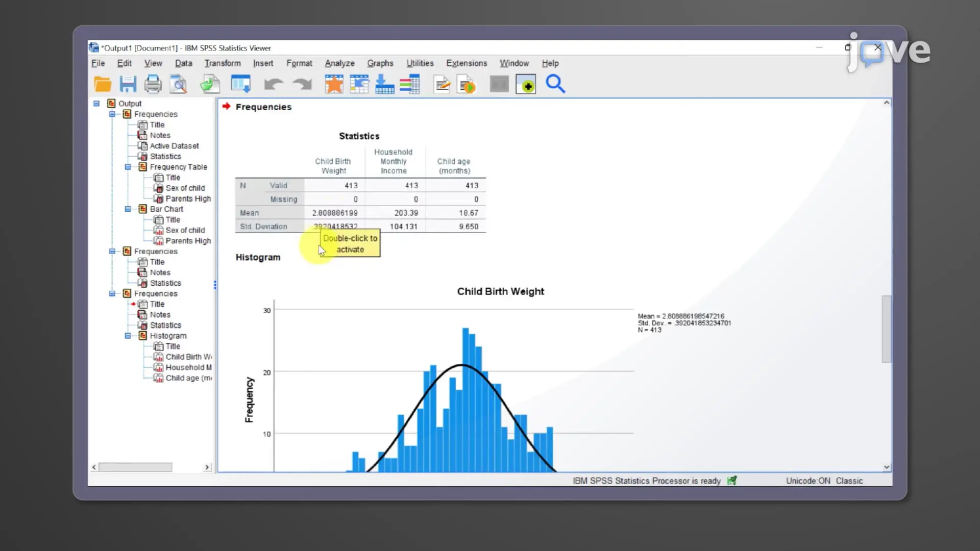Open the Analyze menu

339,63
